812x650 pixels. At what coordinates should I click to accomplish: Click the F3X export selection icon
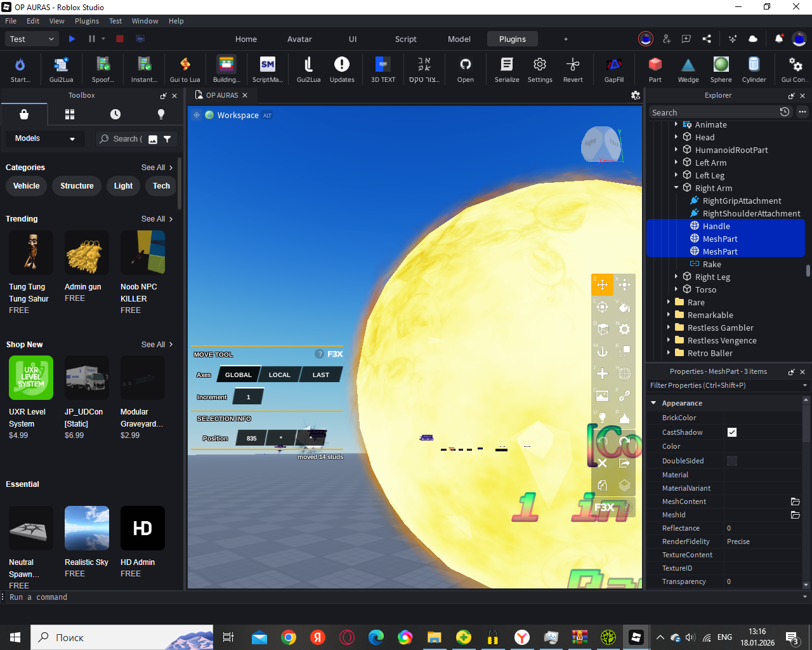click(625, 463)
